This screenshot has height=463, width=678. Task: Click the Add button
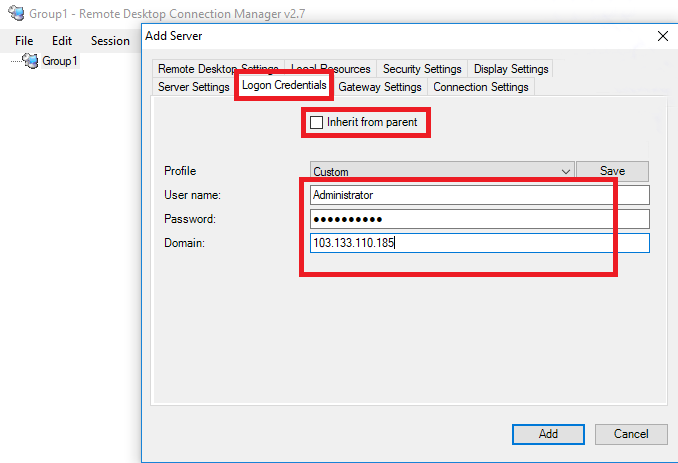pyautogui.click(x=548, y=434)
